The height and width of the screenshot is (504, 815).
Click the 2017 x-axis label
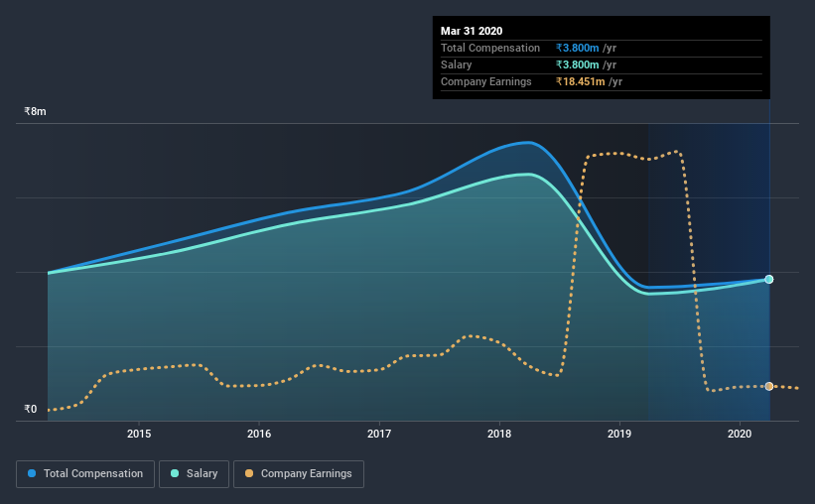pyautogui.click(x=379, y=434)
